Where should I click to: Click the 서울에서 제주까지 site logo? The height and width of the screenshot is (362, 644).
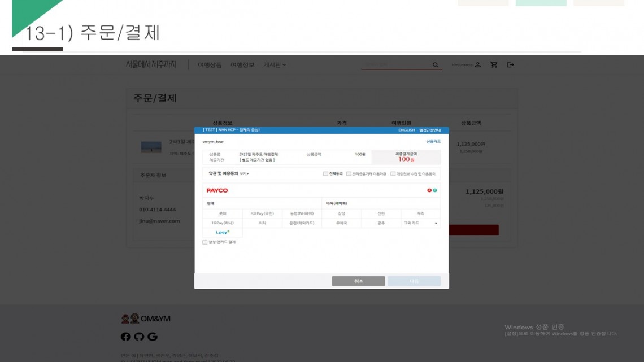[151, 64]
